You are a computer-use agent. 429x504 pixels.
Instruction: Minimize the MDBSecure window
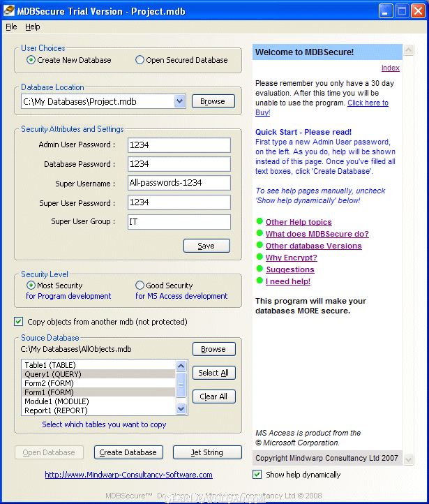(386, 11)
